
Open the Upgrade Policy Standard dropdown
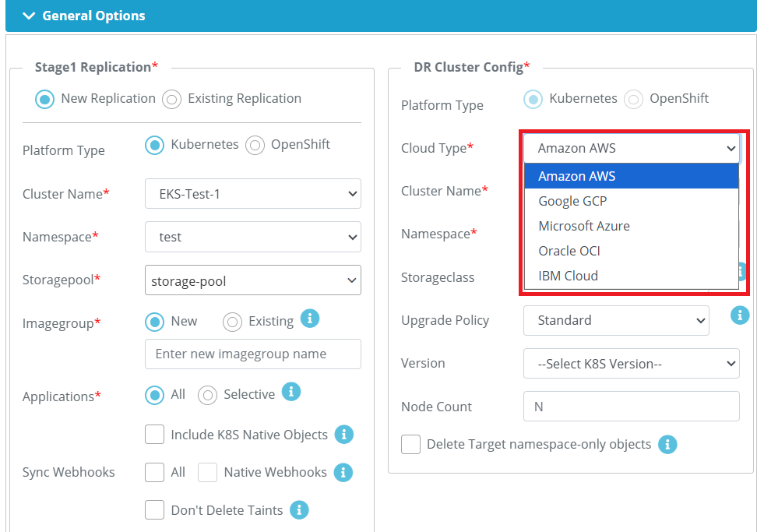616,321
